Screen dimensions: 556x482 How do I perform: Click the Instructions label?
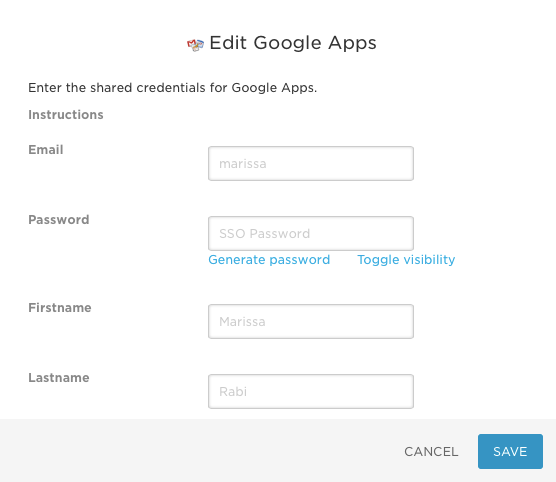pos(66,115)
